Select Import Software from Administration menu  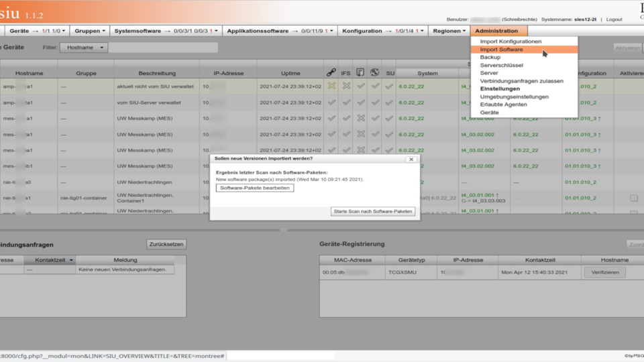[x=502, y=50]
